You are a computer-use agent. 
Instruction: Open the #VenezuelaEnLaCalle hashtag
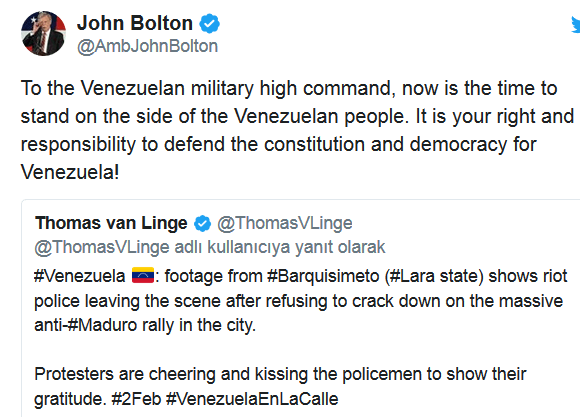[252, 399]
